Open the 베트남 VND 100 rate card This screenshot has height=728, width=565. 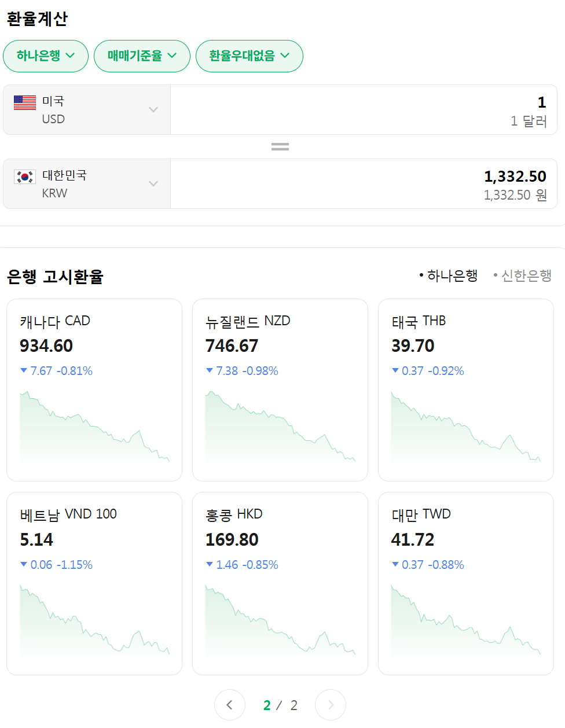[x=94, y=583]
